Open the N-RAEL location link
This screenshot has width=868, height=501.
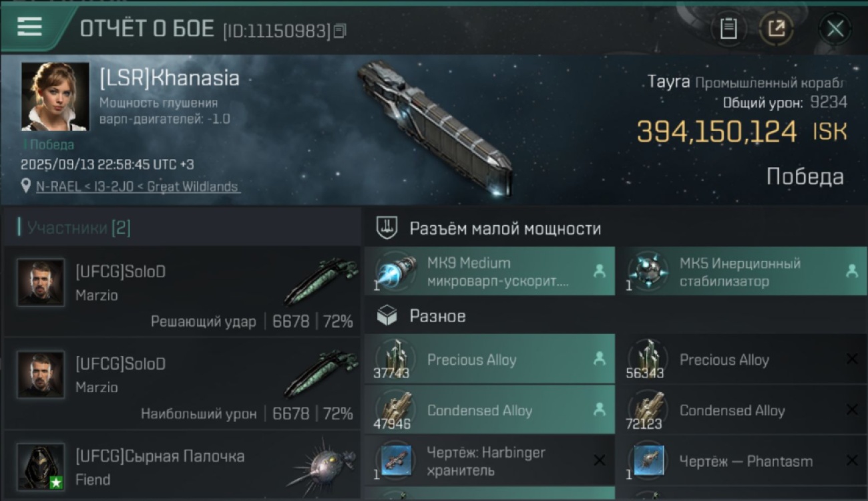pos(138,186)
